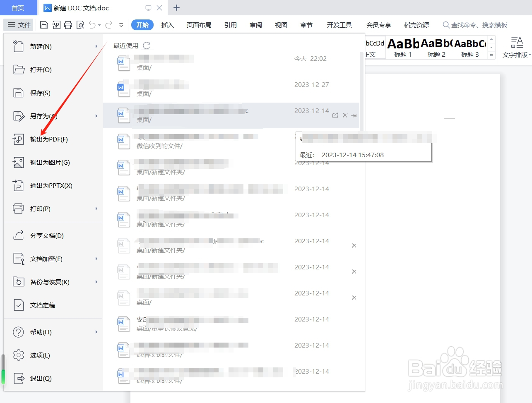Viewport: 532px width, 403px height.
Task: Open the recent file dated 今天 22:02
Action: (x=231, y=63)
